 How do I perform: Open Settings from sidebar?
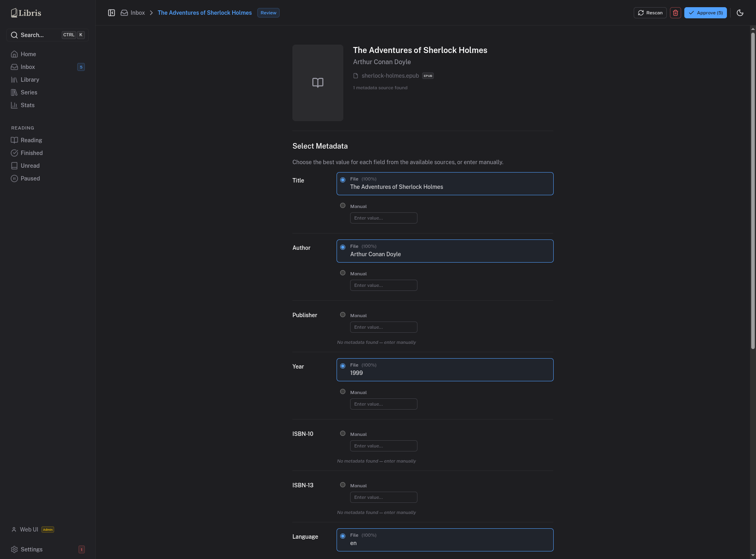click(x=47, y=549)
